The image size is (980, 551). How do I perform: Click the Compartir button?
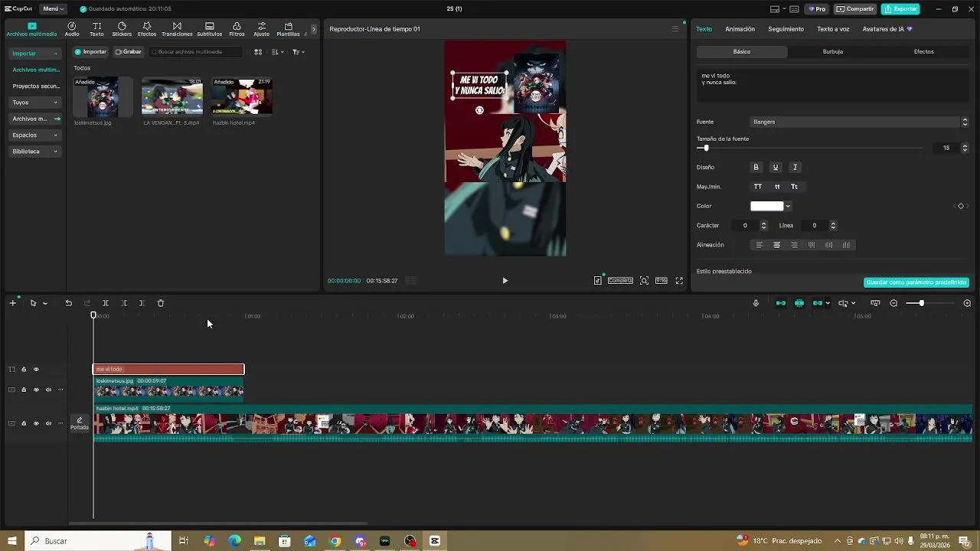(855, 9)
